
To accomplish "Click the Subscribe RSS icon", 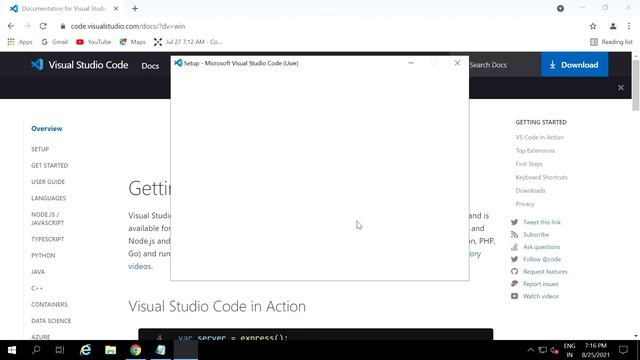I will point(514,235).
